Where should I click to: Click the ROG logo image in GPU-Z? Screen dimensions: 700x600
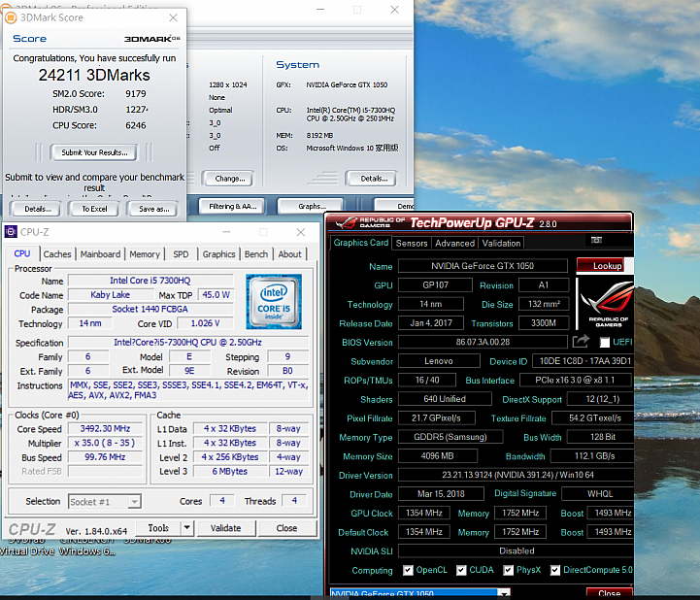pos(606,304)
